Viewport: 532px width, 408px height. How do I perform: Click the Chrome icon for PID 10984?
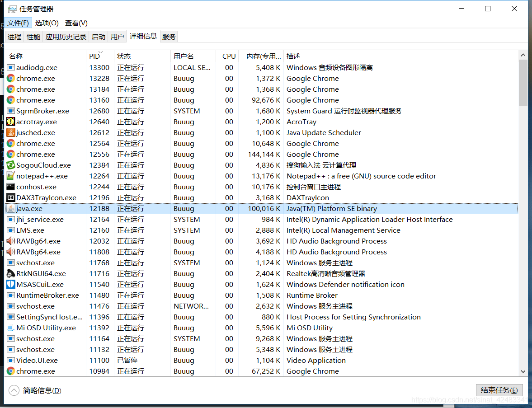click(x=11, y=371)
